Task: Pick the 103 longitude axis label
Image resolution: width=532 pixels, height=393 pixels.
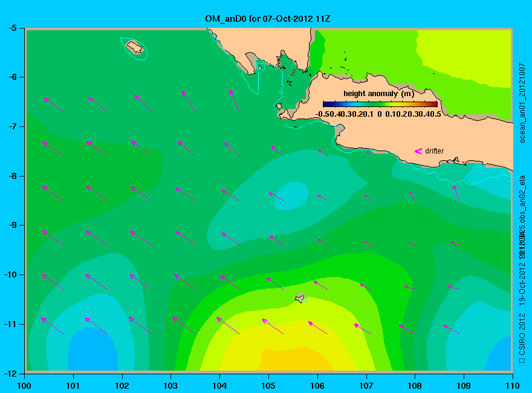Action: pos(170,386)
